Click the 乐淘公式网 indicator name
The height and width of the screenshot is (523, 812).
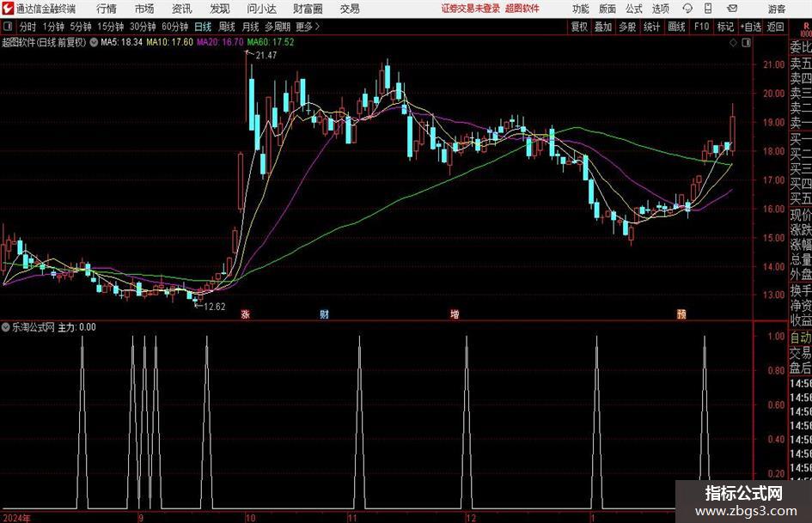pos(34,326)
